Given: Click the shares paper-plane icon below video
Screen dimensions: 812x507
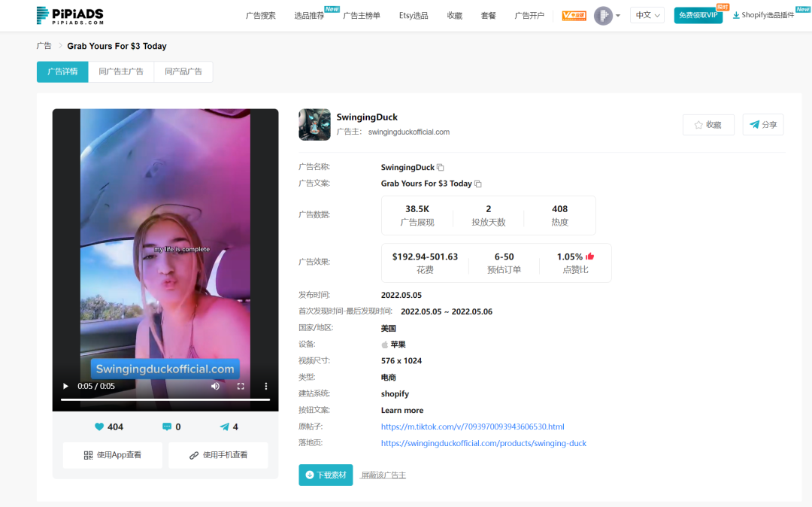Looking at the screenshot, I should point(224,427).
